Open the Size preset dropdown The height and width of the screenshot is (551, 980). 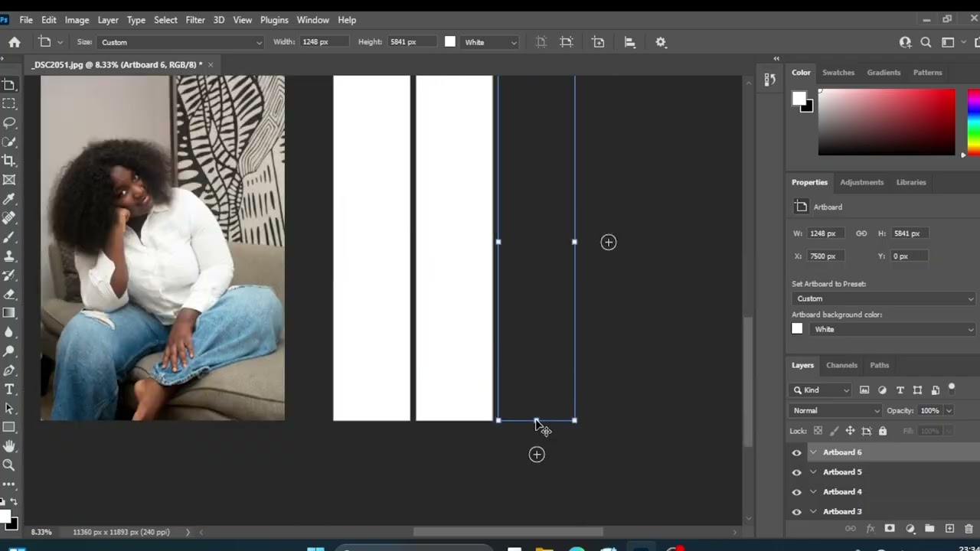[180, 42]
